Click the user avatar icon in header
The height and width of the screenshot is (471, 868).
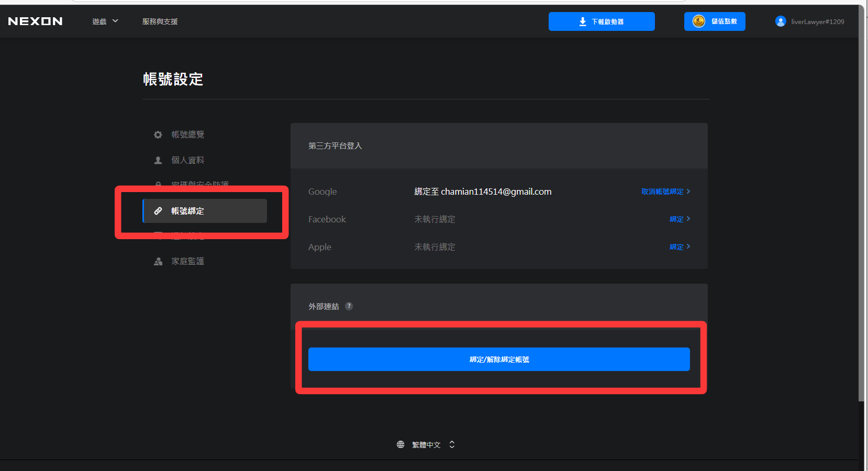(x=780, y=21)
